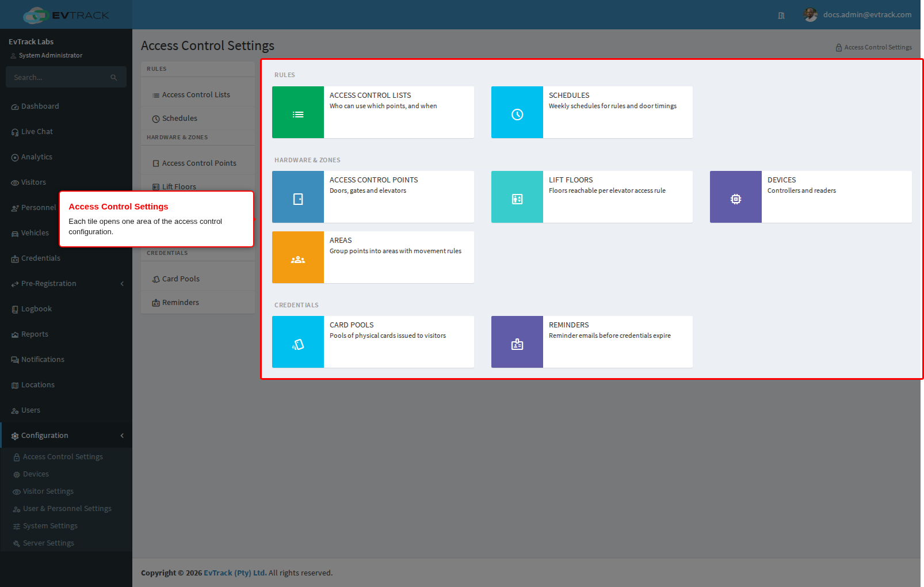This screenshot has width=924, height=587.
Task: Open the Reminders badge tile icon
Action: [x=517, y=342]
